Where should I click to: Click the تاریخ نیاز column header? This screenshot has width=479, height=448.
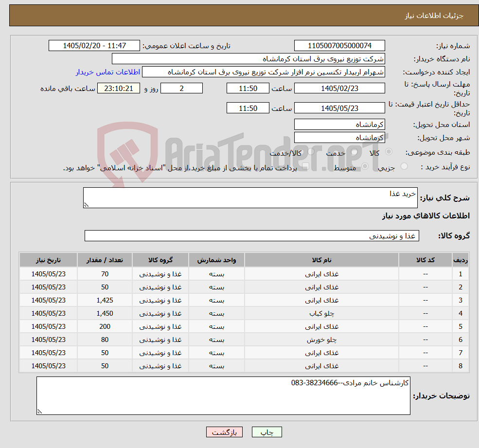[48, 260]
